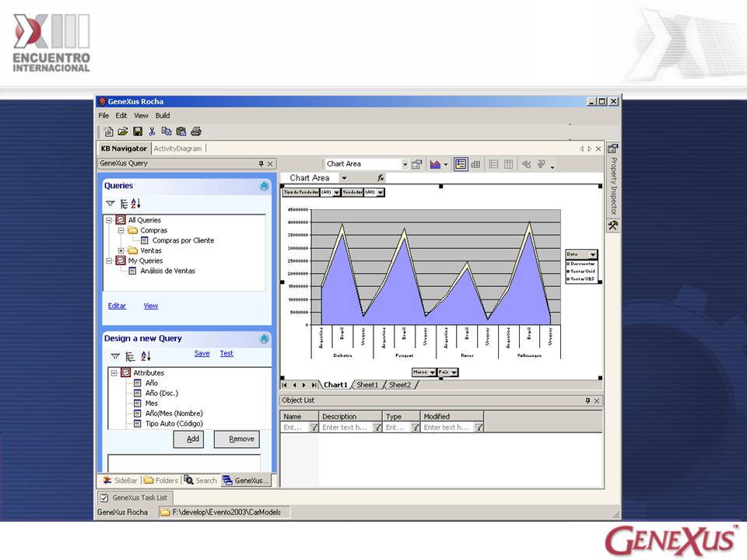This screenshot has width=747, height=560.
Task: Click the New document toolbar icon
Action: click(109, 131)
